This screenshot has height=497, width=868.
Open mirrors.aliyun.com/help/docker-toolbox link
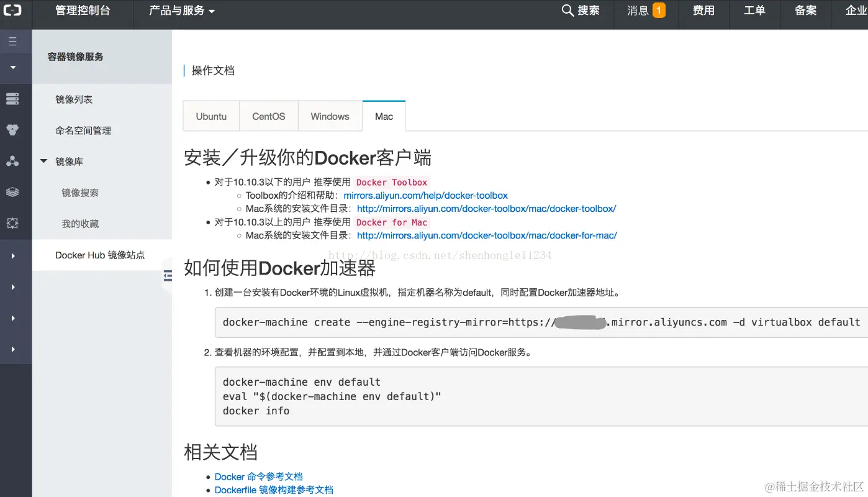[426, 195]
